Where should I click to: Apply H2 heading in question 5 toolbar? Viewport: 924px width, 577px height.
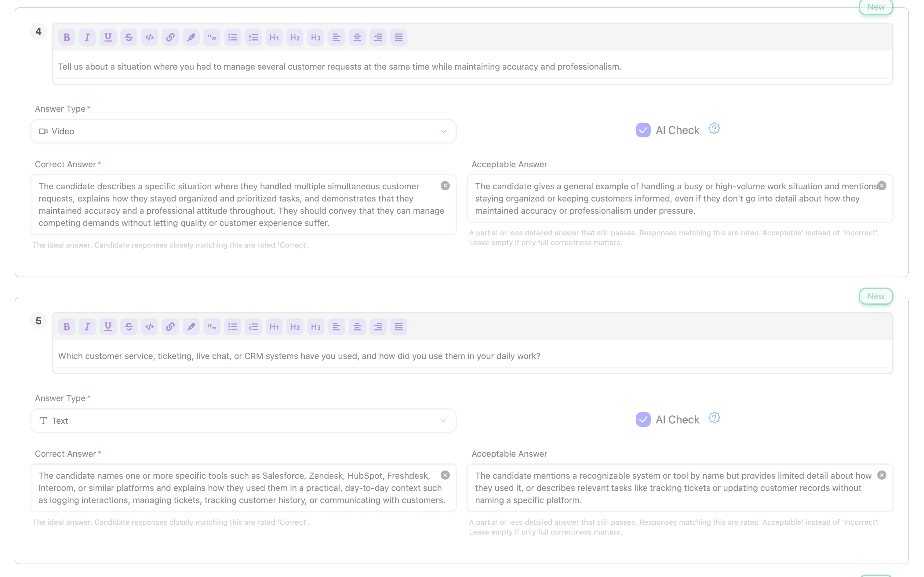[295, 327]
